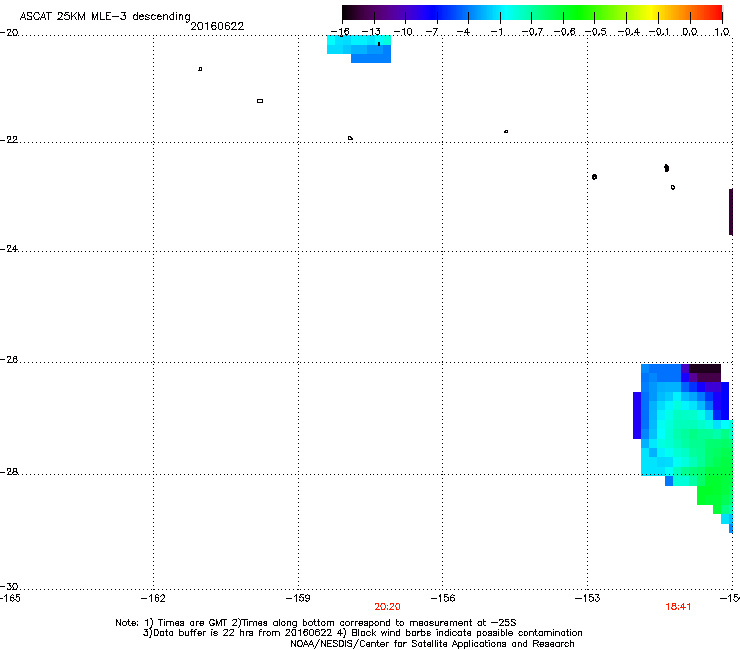The height and width of the screenshot is (650, 740).
Task: Click the -28 latitude axis label
Action: (x=9, y=472)
